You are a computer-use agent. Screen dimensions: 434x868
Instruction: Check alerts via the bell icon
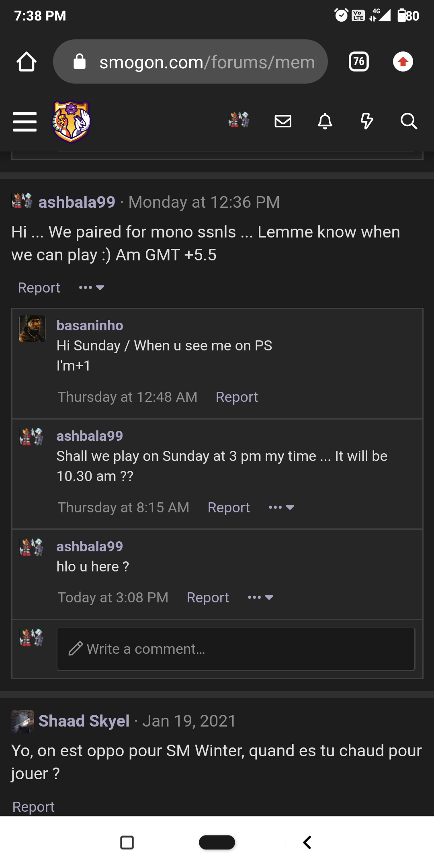tap(326, 122)
